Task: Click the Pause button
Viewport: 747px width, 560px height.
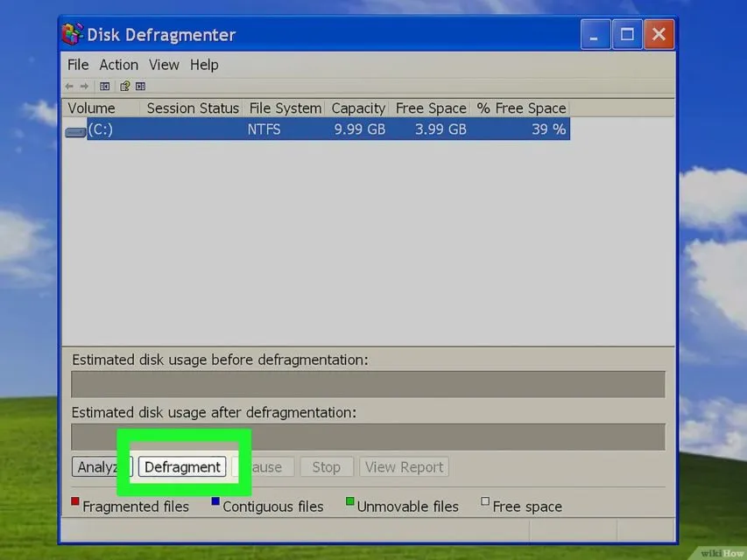Action: pos(264,466)
